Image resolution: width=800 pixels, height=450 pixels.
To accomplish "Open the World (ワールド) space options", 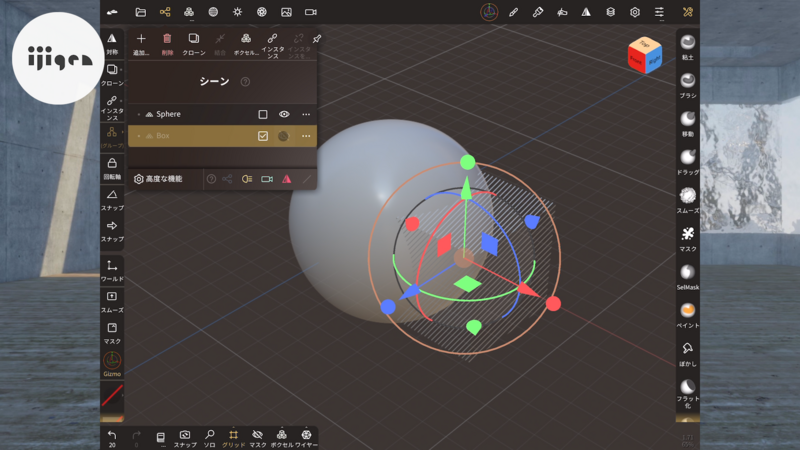I will tap(112, 270).
